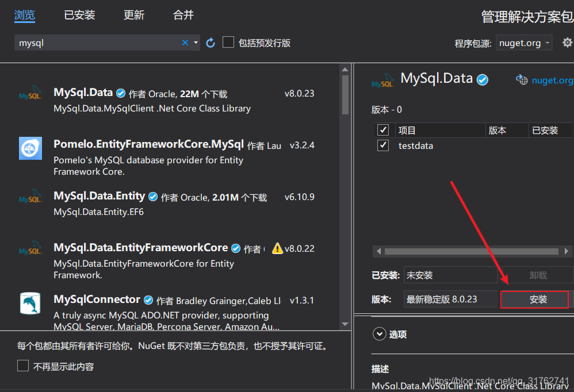Click the project table horizontal scrollbar thumb
The image size is (574, 392).
click(472, 251)
